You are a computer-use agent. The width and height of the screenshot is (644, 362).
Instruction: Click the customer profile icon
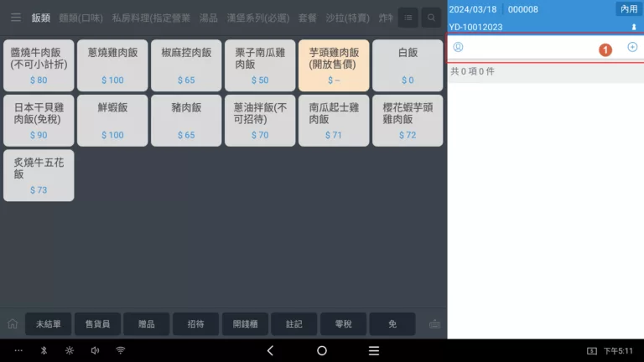click(458, 47)
